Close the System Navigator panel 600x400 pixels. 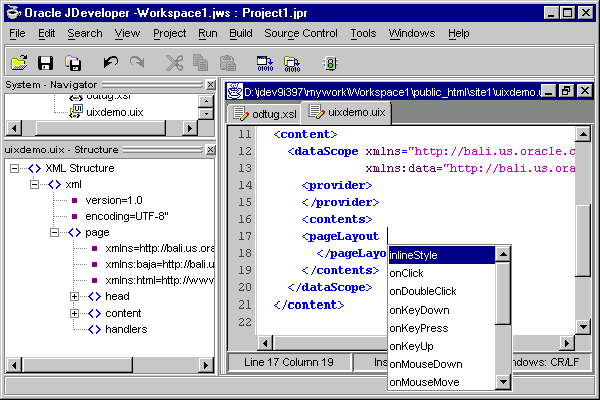[x=210, y=85]
